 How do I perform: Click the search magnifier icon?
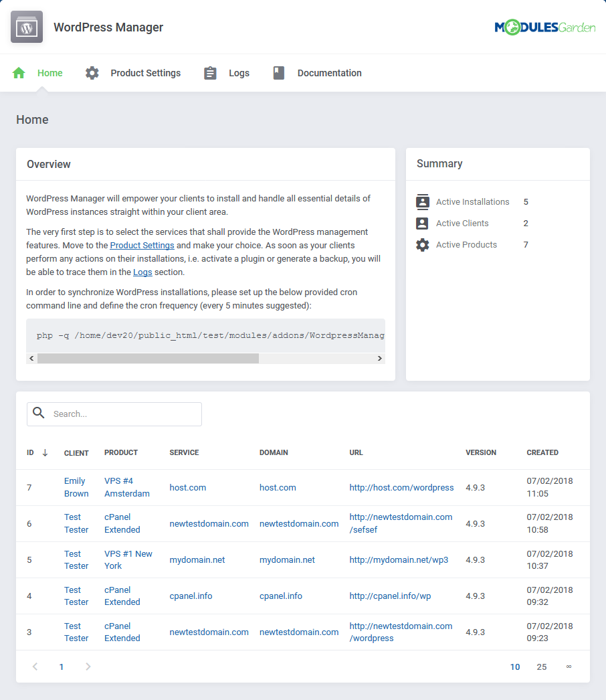[x=39, y=413]
